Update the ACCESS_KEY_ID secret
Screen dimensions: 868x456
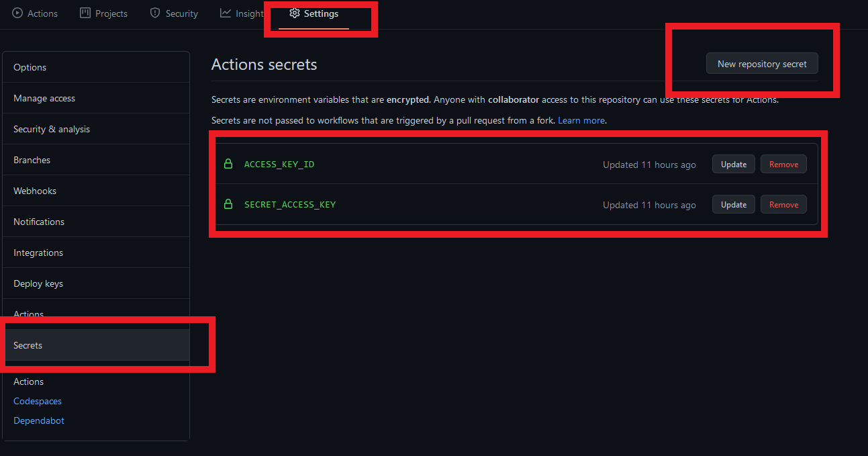tap(733, 164)
